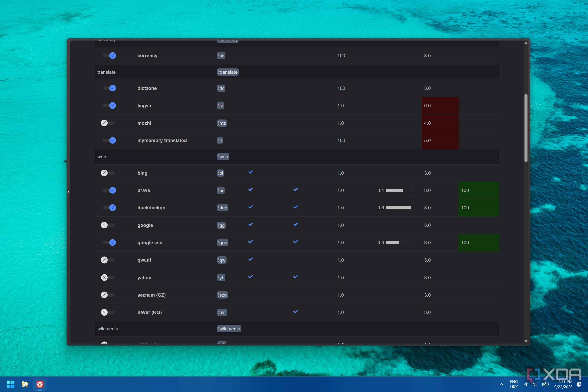Click the Vivaldi browser taskbar icon

coord(40,384)
